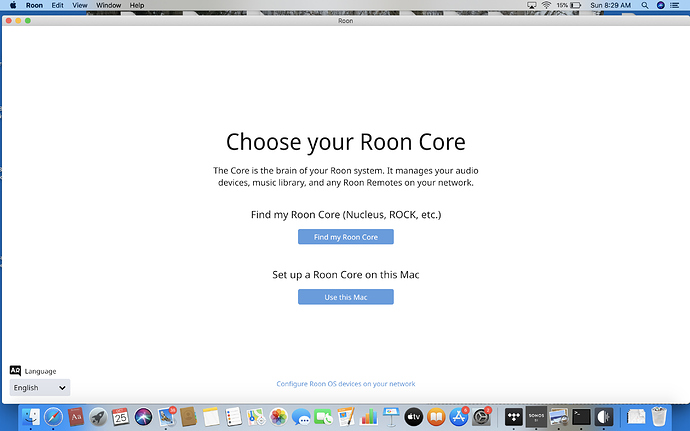Open Finder from the Dock
This screenshot has height=431, width=690.
[x=31, y=416]
